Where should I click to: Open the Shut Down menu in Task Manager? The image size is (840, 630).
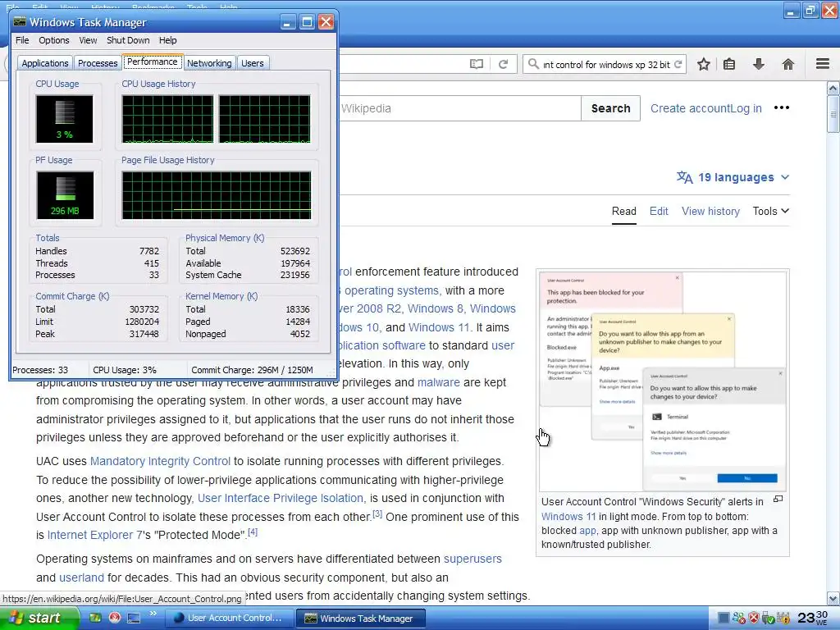coord(128,40)
